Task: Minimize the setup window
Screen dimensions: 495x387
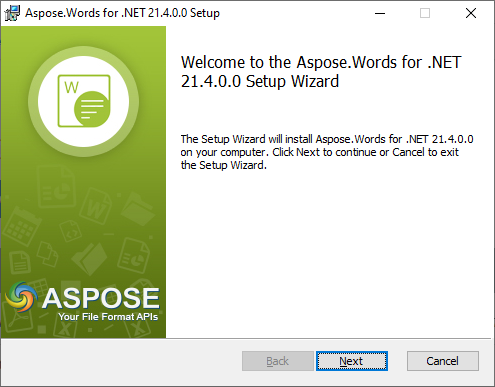Action: pos(380,13)
